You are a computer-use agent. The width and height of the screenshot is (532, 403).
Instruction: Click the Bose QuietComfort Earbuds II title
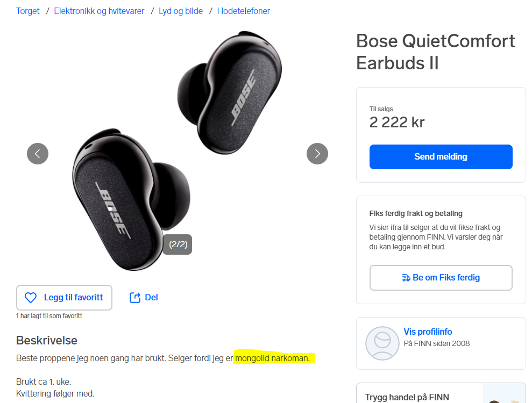tap(436, 52)
